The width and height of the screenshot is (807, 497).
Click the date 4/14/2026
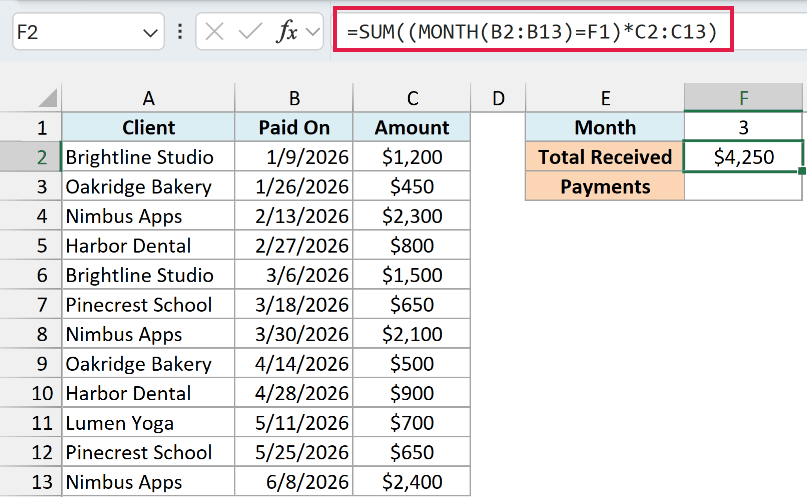pos(294,364)
